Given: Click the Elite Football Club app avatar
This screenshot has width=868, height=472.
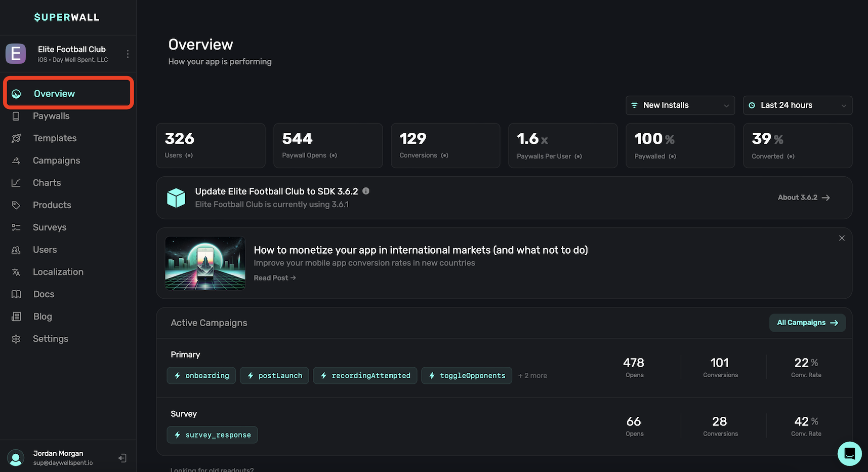Looking at the screenshot, I should [16, 54].
